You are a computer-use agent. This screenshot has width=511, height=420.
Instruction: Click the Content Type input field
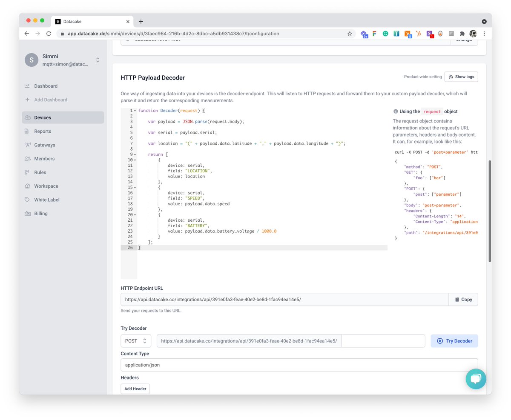(299, 365)
